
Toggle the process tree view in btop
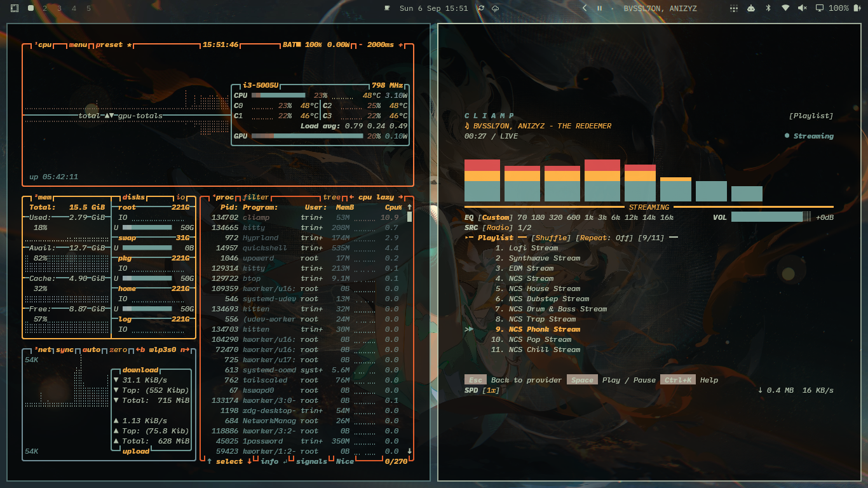(x=331, y=197)
